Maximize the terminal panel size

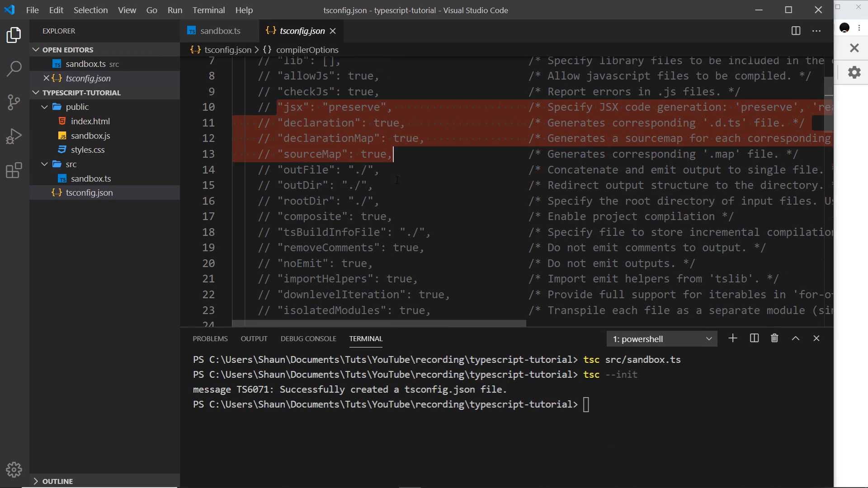796,338
